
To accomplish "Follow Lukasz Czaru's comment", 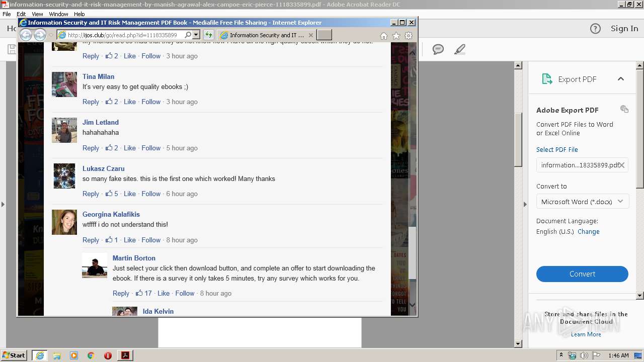I will pyautogui.click(x=151, y=194).
